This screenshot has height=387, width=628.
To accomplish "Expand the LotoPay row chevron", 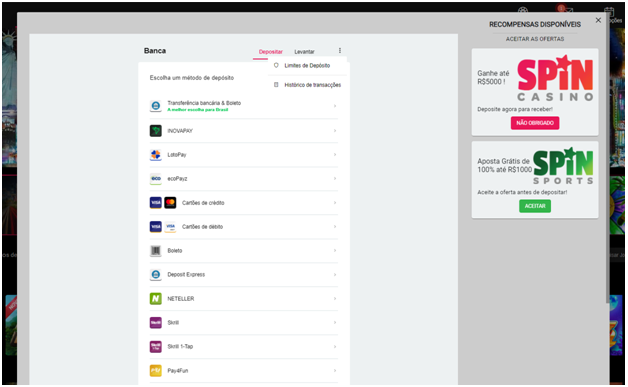I will pos(335,155).
